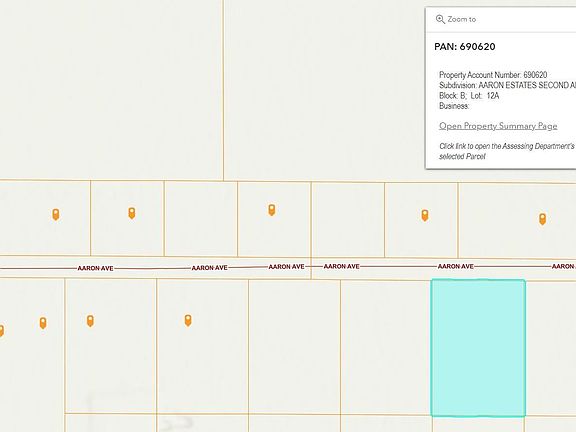Select the empty parcel left of the cyan lot

click(385, 348)
